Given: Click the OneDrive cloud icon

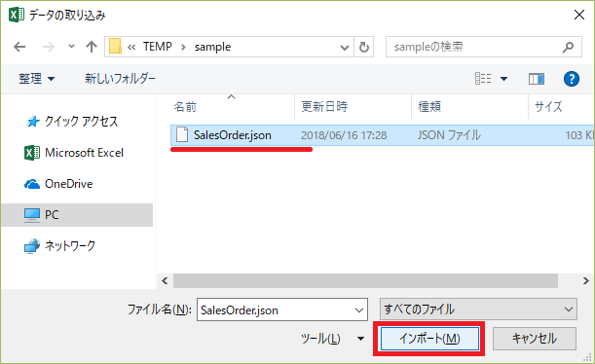Looking at the screenshot, I should 32,184.
